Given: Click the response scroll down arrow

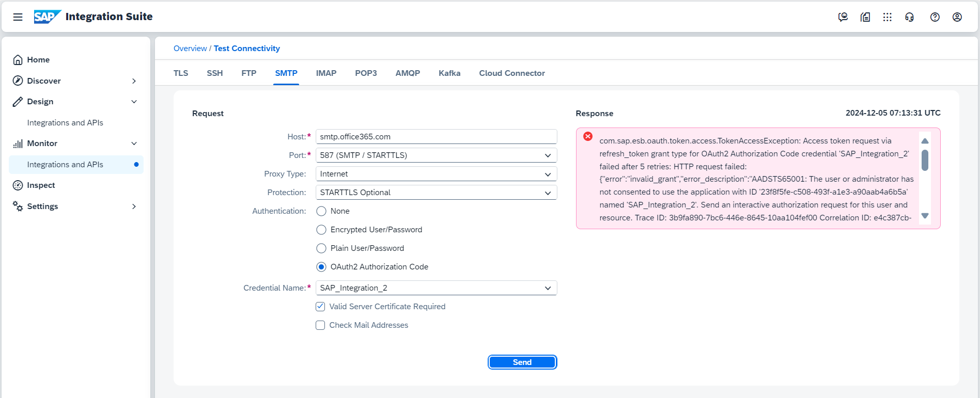Looking at the screenshot, I should pyautogui.click(x=925, y=216).
